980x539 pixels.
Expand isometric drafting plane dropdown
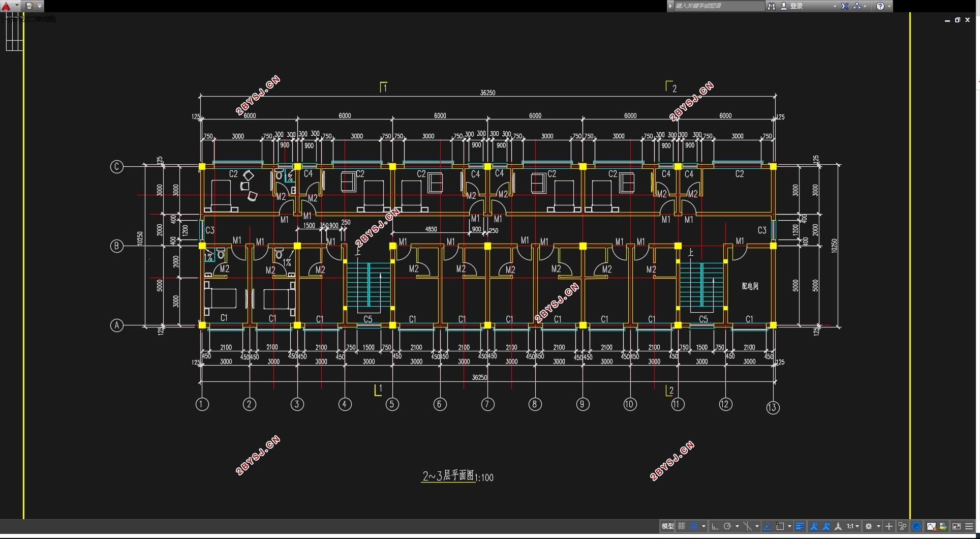[x=757, y=526]
